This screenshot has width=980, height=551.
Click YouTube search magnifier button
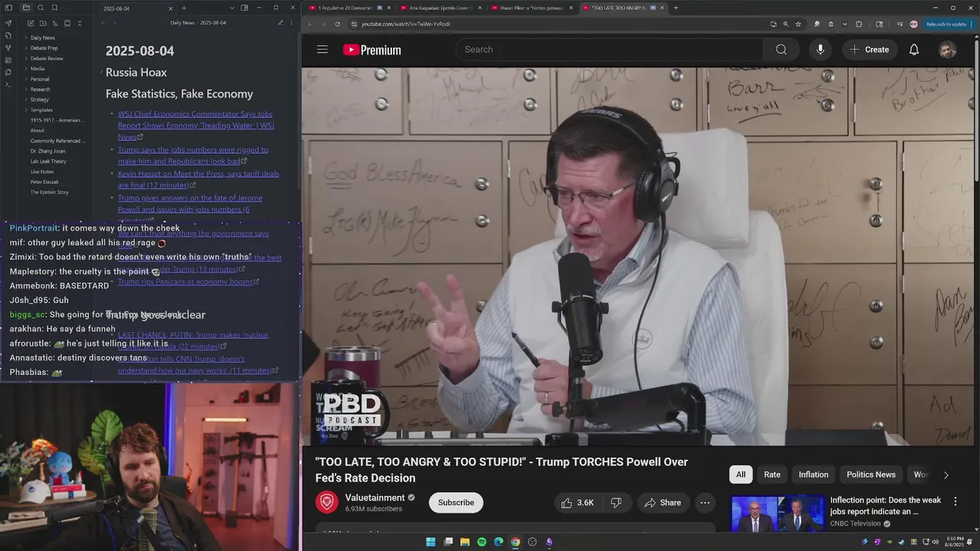781,49
